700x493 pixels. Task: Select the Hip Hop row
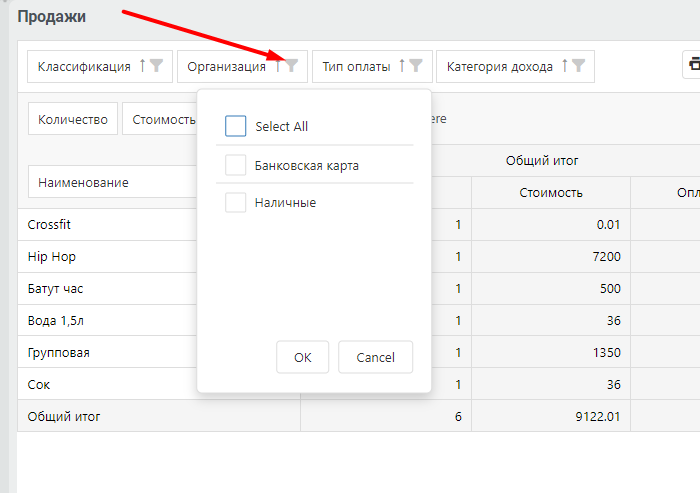coord(107,257)
